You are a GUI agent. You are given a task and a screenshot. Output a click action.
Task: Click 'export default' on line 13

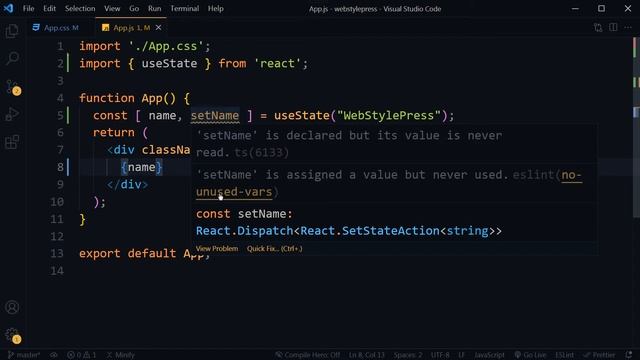[x=127, y=253]
